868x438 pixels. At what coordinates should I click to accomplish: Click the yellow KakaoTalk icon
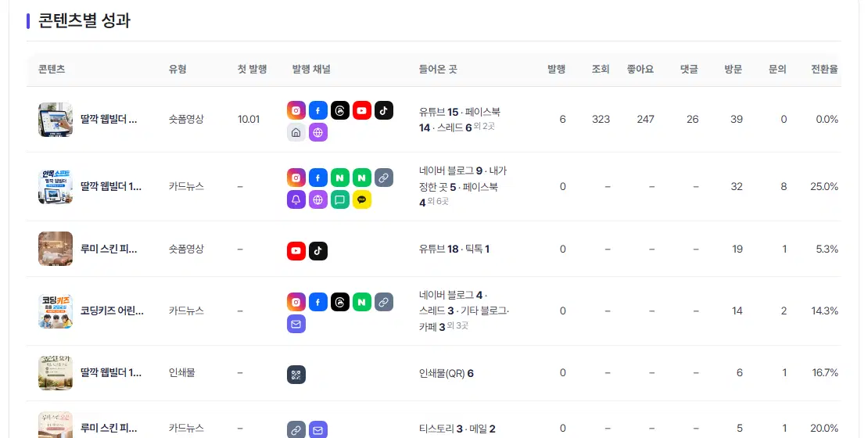[361, 199]
